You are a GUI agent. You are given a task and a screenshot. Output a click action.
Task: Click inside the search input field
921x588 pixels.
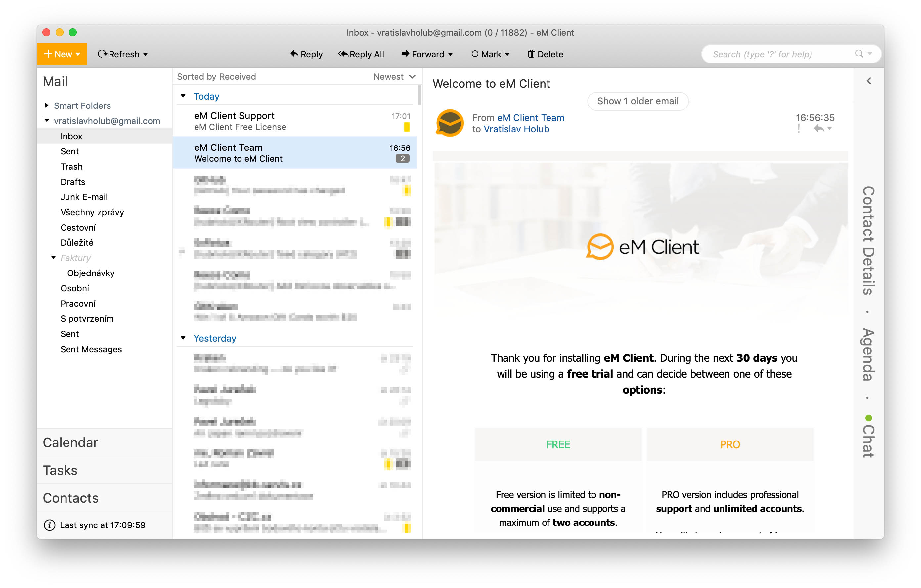pyautogui.click(x=776, y=54)
